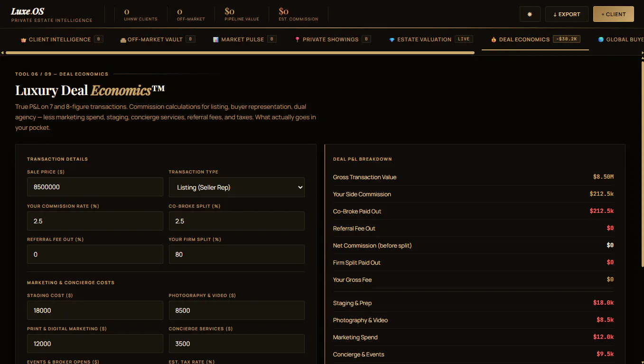Click the Co-Broke Split input
Screen dimensions: 644x364
pyautogui.click(x=237, y=221)
